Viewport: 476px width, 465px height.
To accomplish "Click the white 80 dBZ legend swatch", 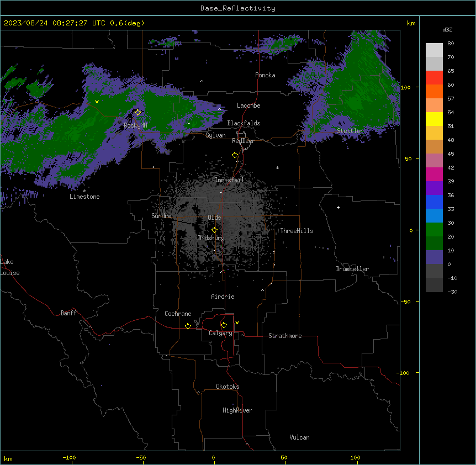I will click(434, 50).
